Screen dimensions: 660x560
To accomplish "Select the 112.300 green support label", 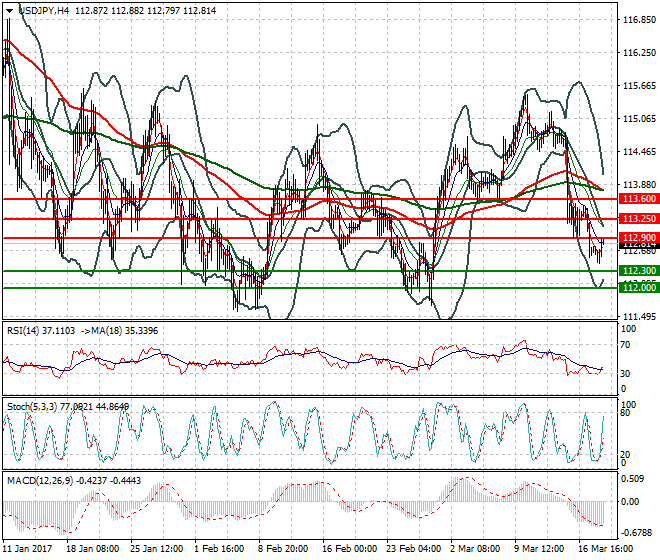I will [x=637, y=271].
